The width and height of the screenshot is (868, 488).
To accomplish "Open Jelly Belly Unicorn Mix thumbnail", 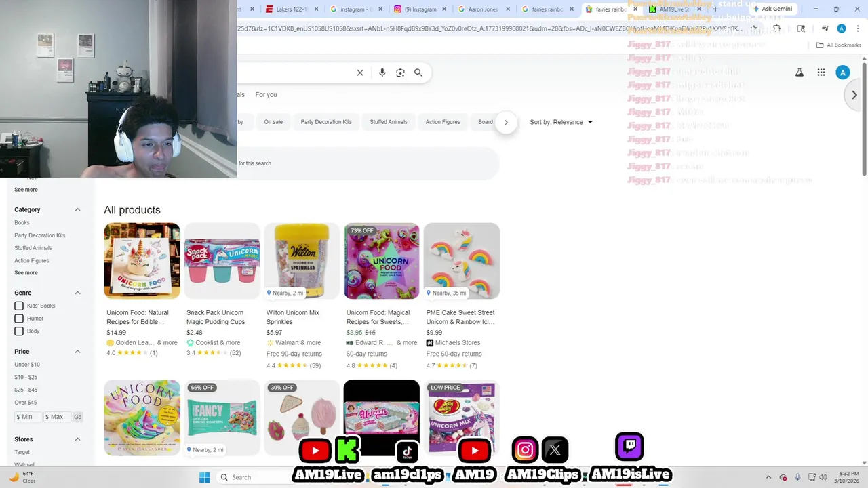I will pyautogui.click(x=462, y=417).
